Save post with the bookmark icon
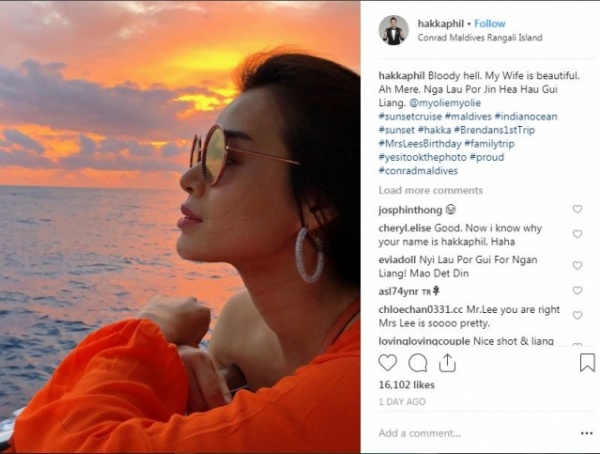Viewport: 600px width, 454px height. tap(587, 363)
